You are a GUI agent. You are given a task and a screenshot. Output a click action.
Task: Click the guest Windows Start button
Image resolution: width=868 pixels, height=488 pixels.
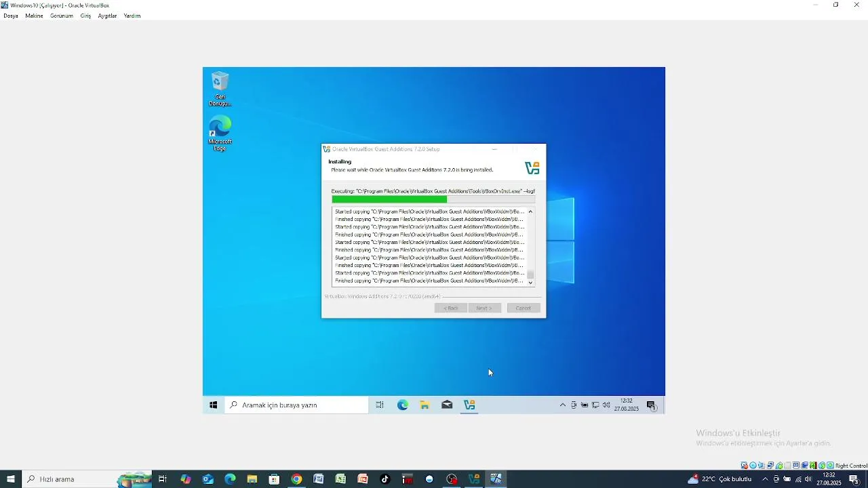click(x=213, y=405)
